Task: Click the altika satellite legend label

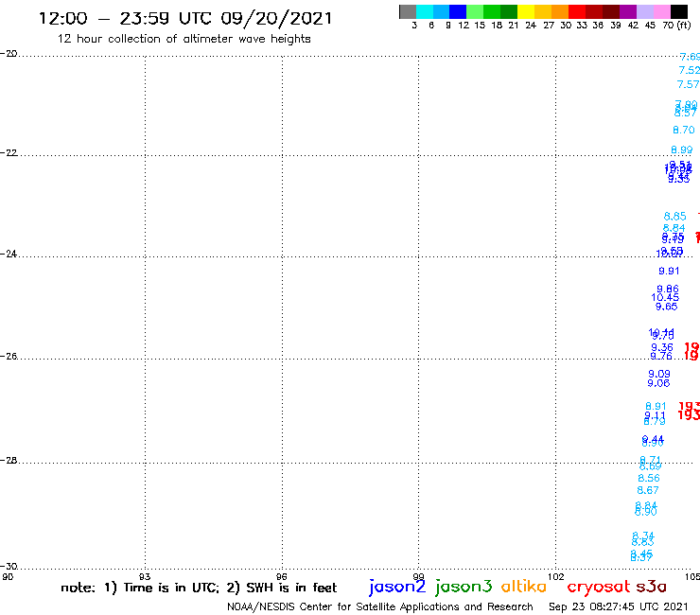Action: click(524, 587)
